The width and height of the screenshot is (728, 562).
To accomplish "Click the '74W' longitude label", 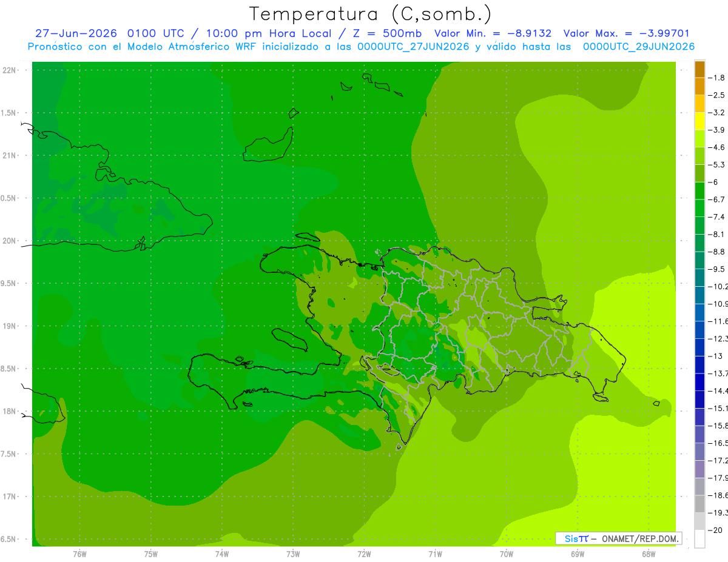I will pos(222,554).
